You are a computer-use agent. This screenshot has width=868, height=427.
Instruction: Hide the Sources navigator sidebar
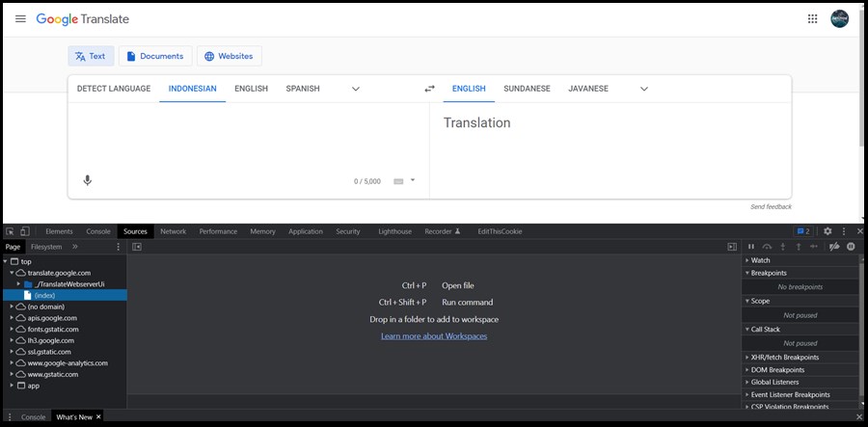pyautogui.click(x=137, y=247)
